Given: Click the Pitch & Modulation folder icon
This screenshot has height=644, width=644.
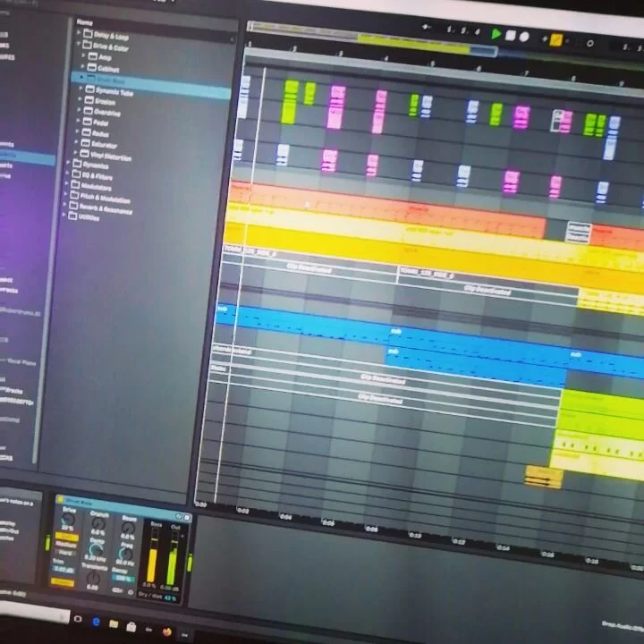Looking at the screenshot, I should 74,194.
